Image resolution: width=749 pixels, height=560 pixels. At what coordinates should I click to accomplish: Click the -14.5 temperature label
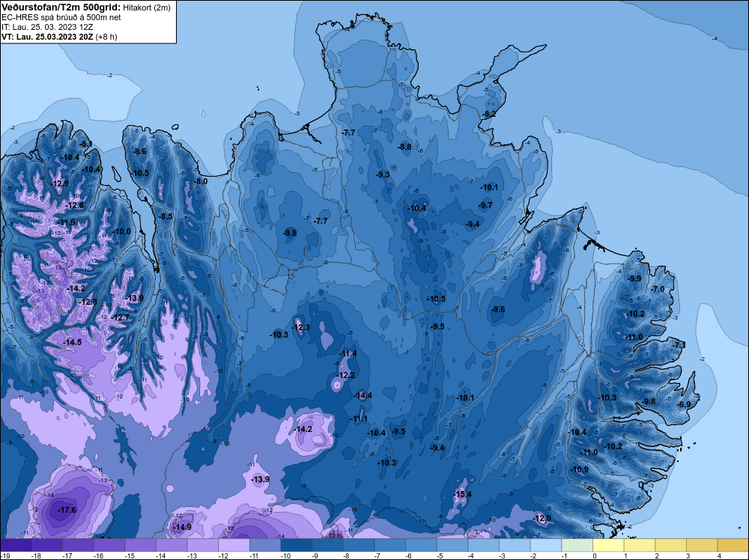pos(72,342)
